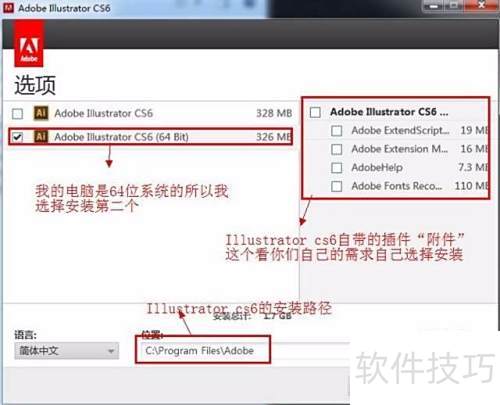
Task: Click the Ai icon beside Illustrator CS6
Action: (41, 113)
